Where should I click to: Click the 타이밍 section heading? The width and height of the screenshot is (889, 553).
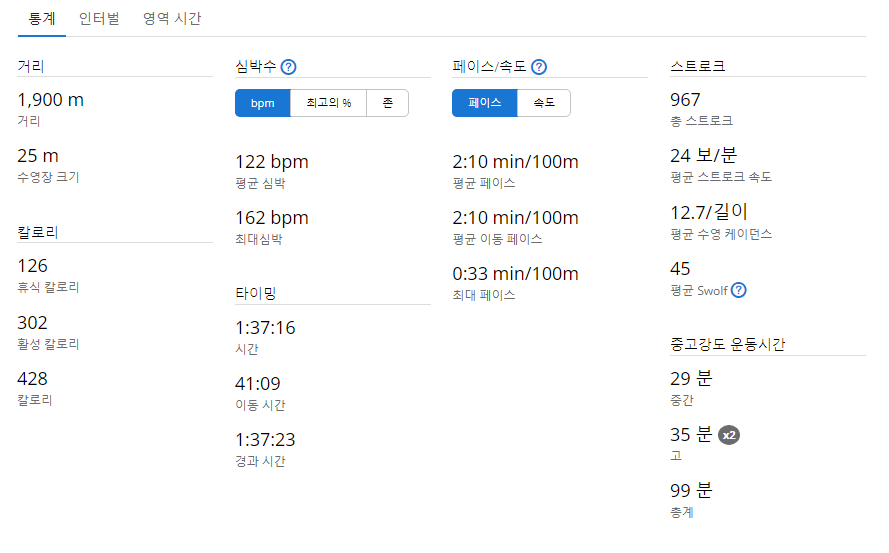click(x=256, y=294)
